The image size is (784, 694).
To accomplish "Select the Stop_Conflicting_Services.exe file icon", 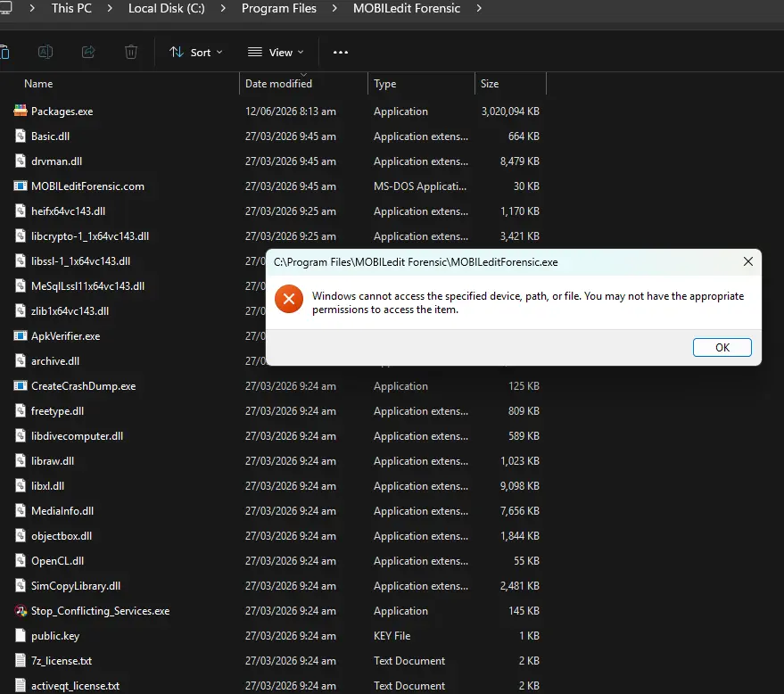I will [21, 610].
